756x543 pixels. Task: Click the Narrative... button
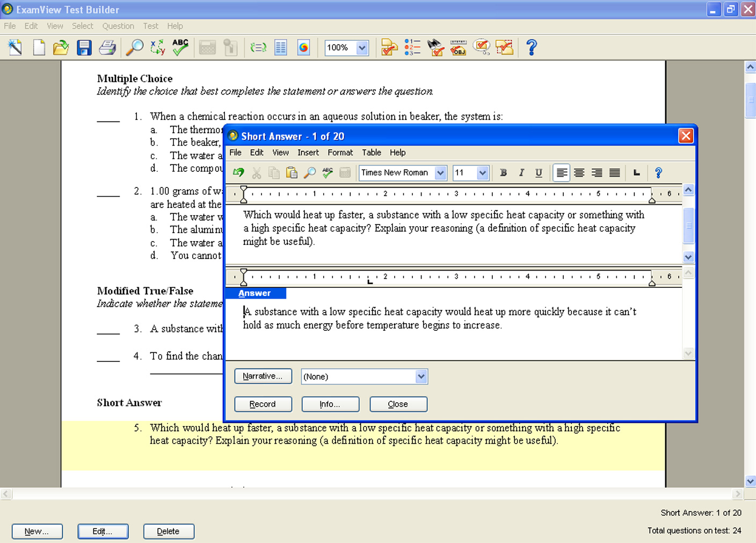[x=263, y=376]
